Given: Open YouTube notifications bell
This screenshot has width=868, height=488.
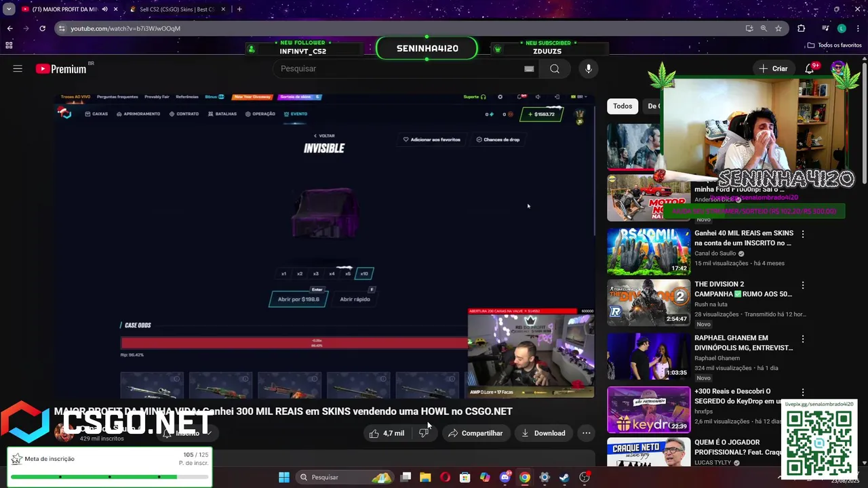Looking at the screenshot, I should [x=810, y=68].
